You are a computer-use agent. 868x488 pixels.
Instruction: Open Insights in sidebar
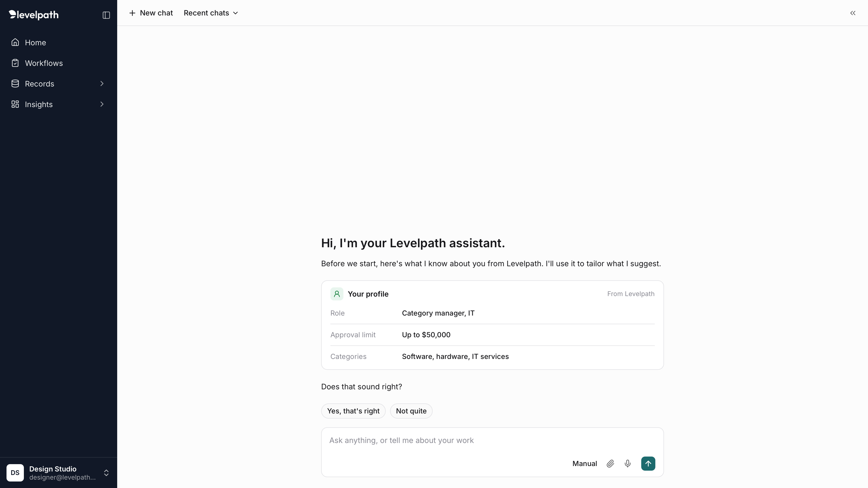(x=58, y=104)
